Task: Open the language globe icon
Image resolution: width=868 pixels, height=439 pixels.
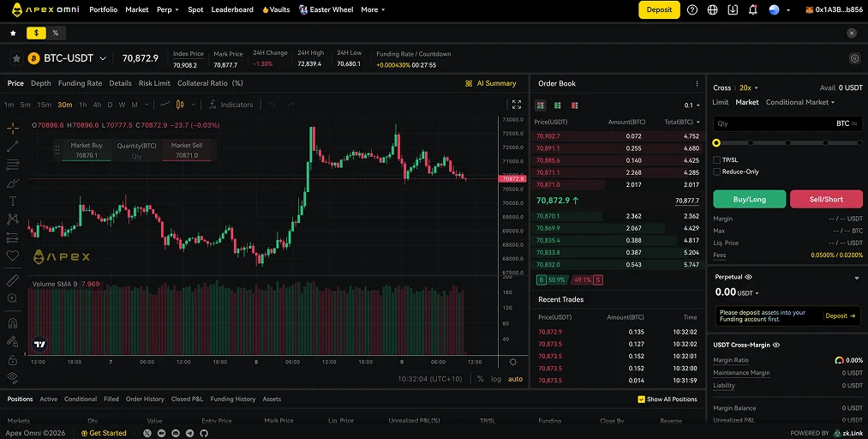Action: click(x=712, y=10)
